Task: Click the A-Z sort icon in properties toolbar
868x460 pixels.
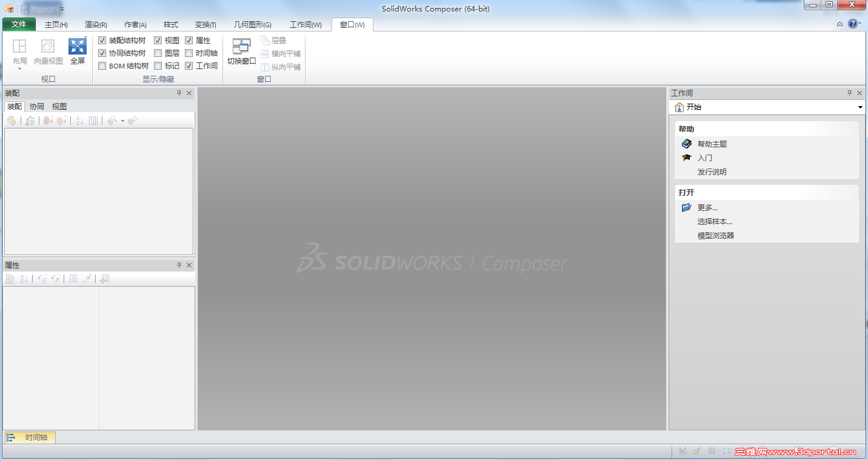Action: [x=24, y=279]
